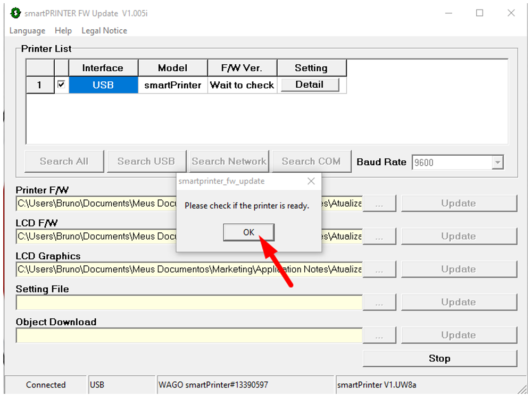Click OK in the printer ready dialog
The height and width of the screenshot is (396, 532).
(x=248, y=232)
